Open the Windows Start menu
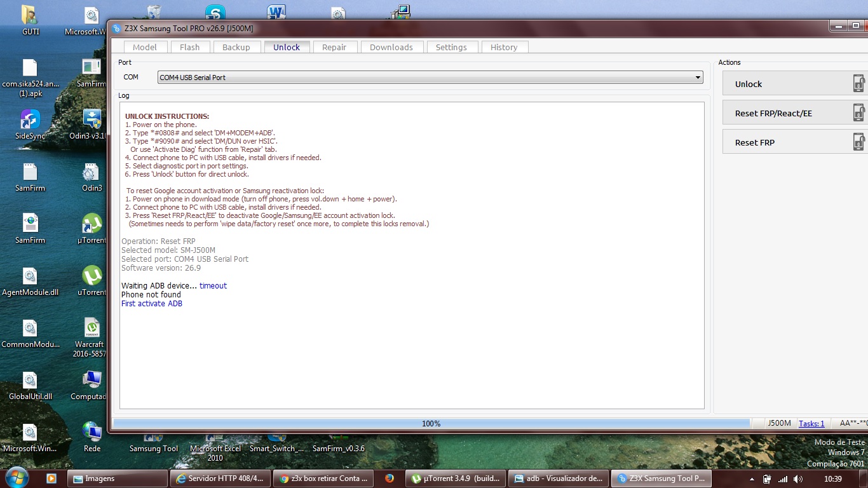The image size is (868, 488). tap(17, 478)
